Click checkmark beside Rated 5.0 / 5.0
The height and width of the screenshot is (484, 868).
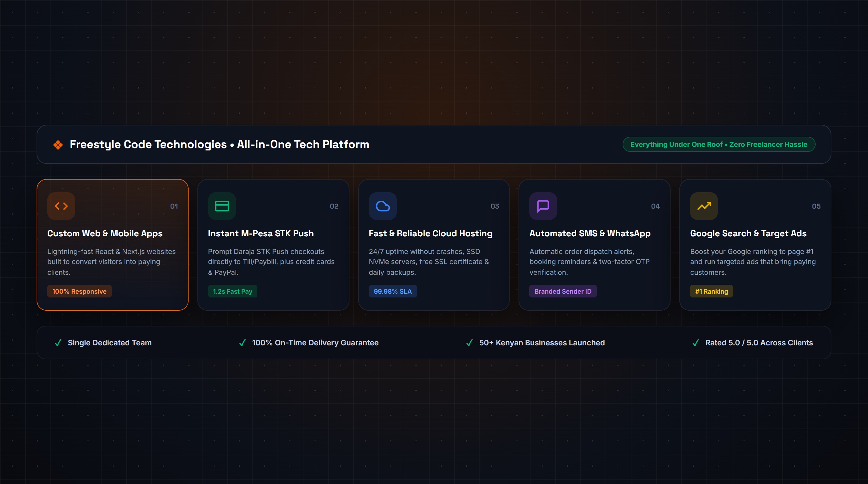695,343
